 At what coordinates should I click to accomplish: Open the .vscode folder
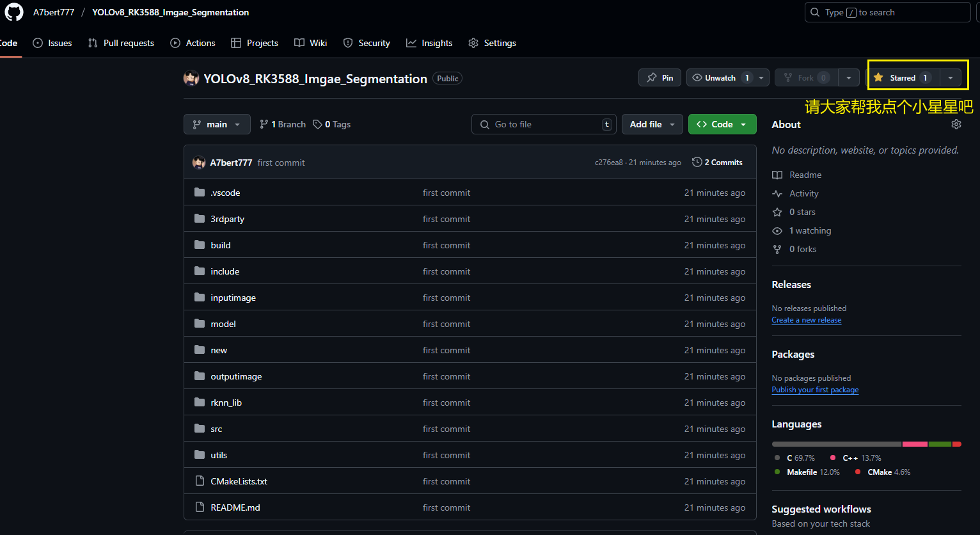[x=225, y=193]
